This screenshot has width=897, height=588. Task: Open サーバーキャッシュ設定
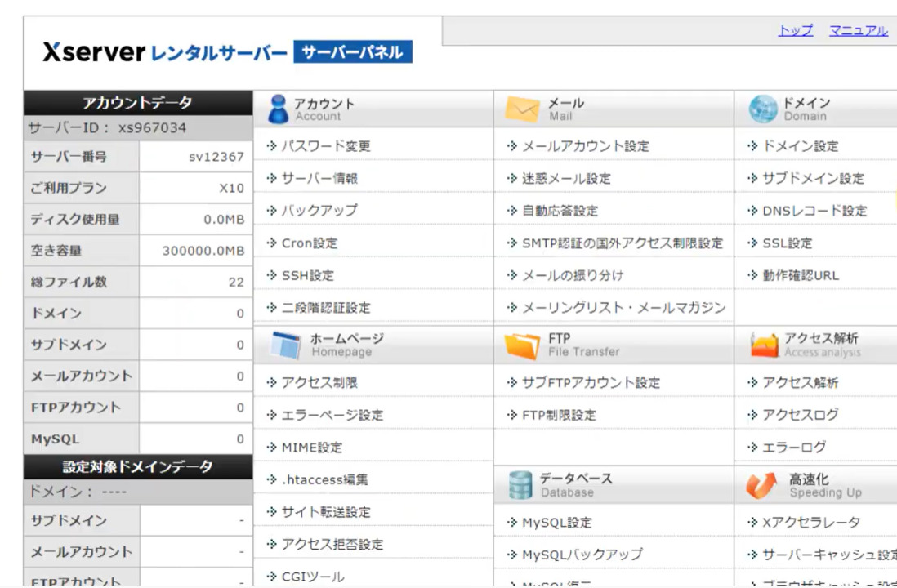(x=829, y=555)
